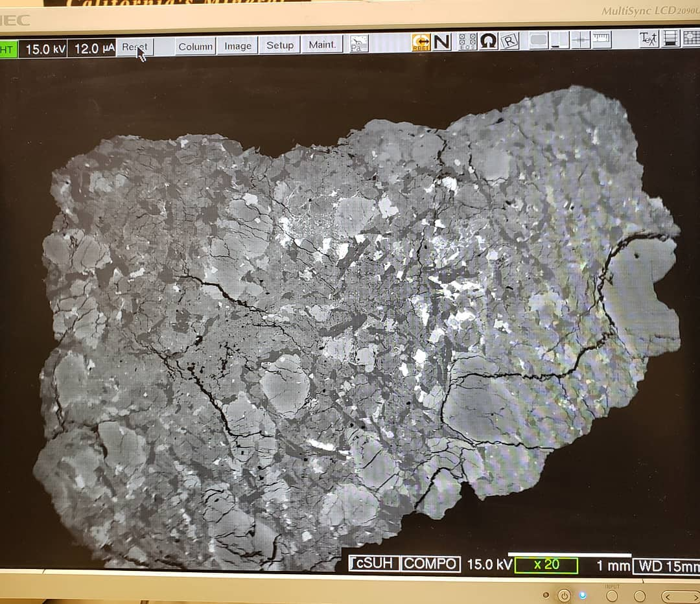This screenshot has width=700, height=604.
Task: Open the Column menu
Action: 195,46
